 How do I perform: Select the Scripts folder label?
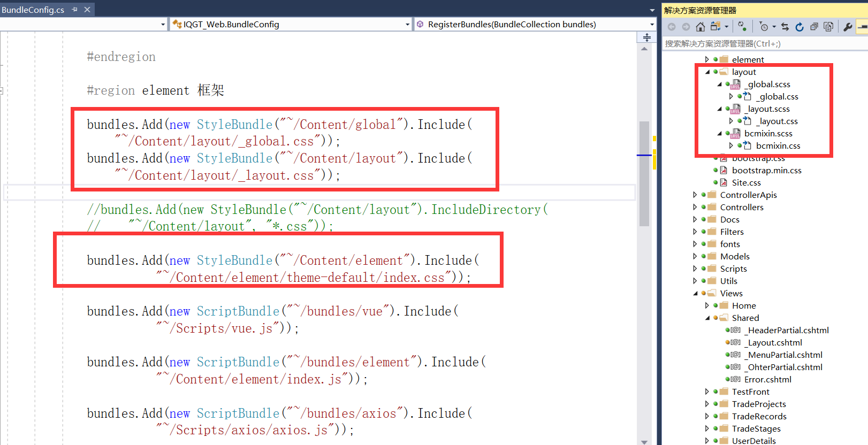733,268
